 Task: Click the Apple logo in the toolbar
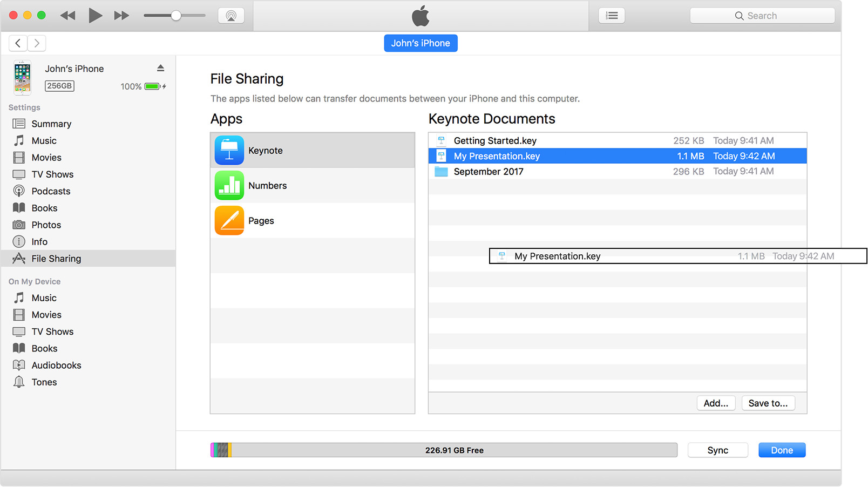pyautogui.click(x=421, y=16)
